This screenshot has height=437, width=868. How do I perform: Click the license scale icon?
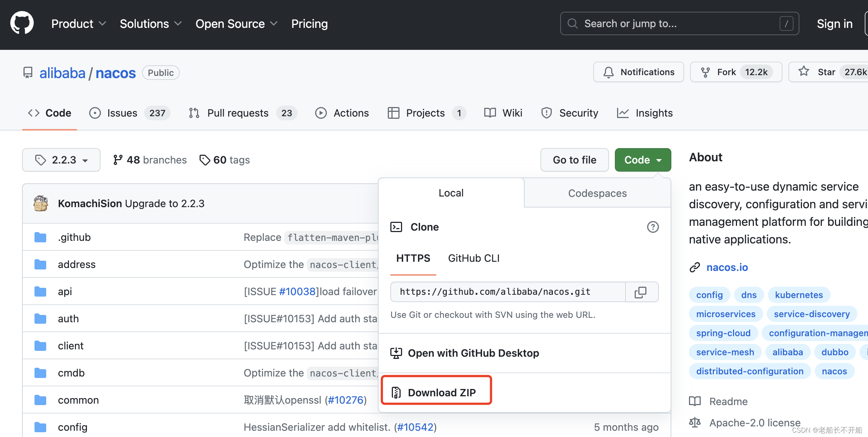[x=695, y=423]
